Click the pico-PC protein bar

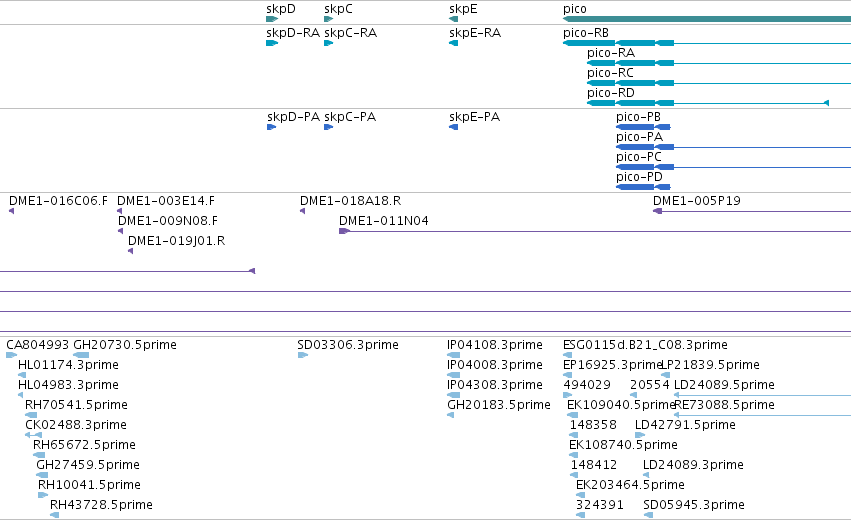click(645, 167)
